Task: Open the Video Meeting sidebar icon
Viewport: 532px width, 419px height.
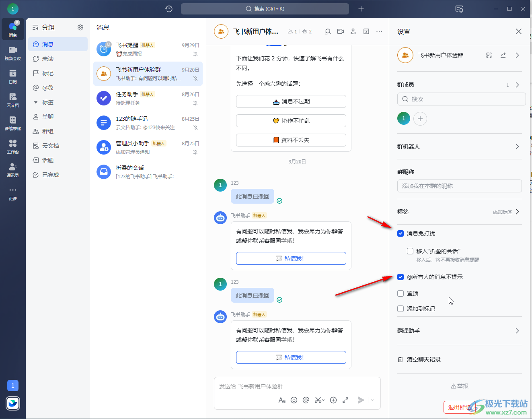Action: (x=13, y=53)
